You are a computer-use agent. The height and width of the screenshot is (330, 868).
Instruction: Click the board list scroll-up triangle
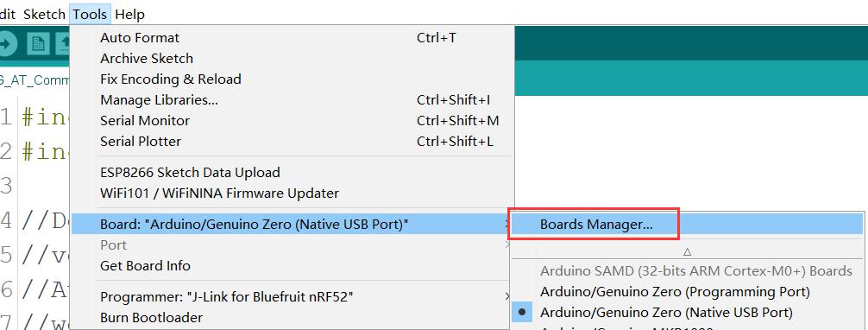tap(687, 251)
